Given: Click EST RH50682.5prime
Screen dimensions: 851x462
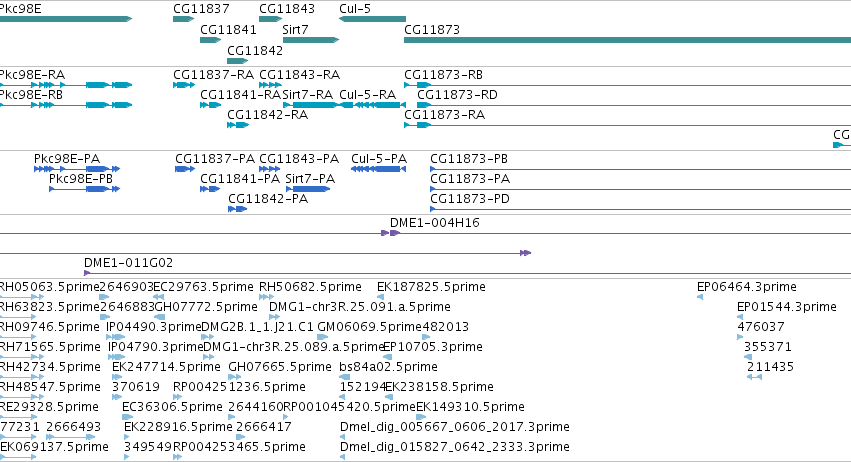Looking at the screenshot, I should (x=310, y=287).
